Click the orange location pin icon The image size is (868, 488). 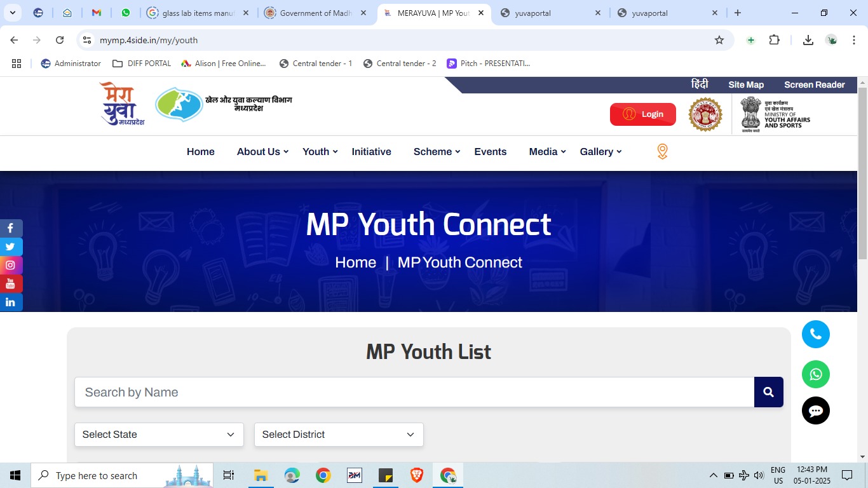click(x=662, y=151)
